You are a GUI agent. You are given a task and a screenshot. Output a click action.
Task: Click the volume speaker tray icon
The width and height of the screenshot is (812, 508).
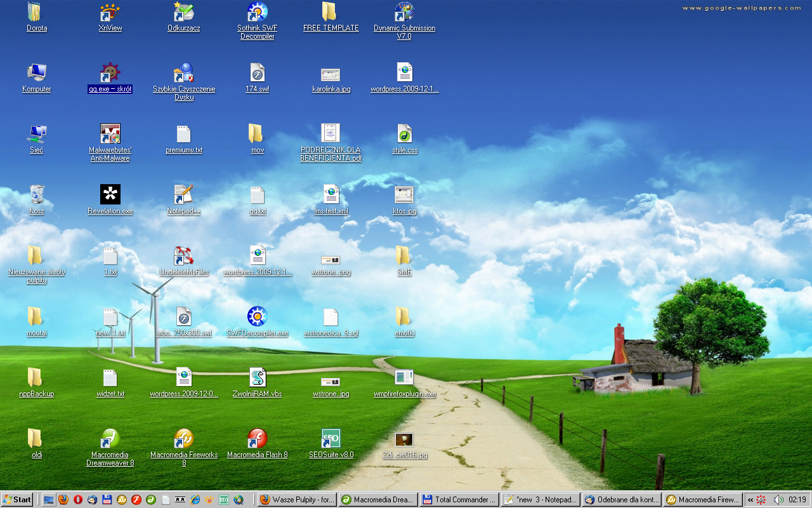pyautogui.click(x=778, y=500)
